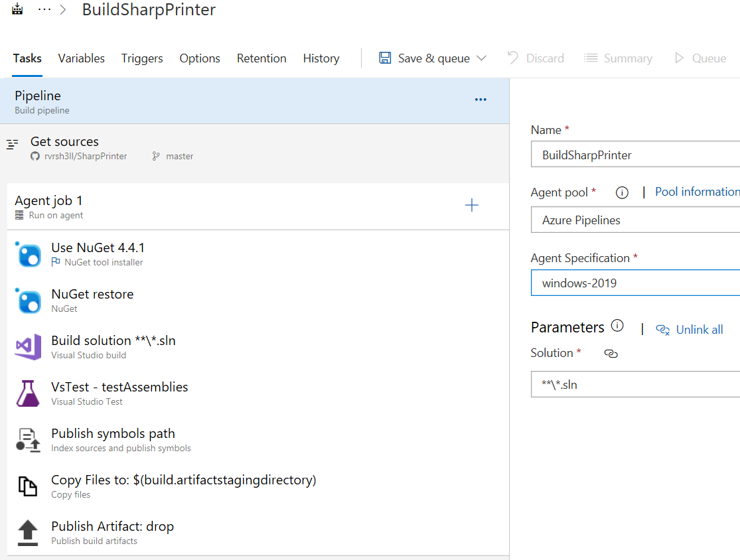Open the Azure Pipelines agent pool dropdown
This screenshot has height=560, width=740.
click(x=635, y=220)
